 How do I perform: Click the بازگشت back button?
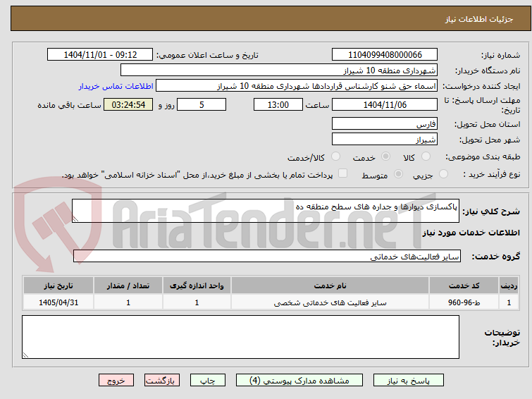click(162, 381)
